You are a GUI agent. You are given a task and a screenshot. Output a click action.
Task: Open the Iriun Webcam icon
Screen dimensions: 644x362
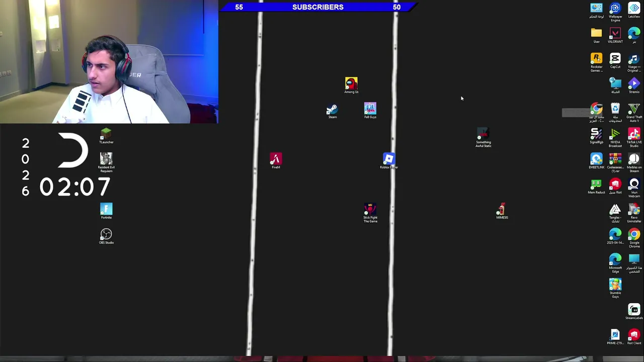634,188
